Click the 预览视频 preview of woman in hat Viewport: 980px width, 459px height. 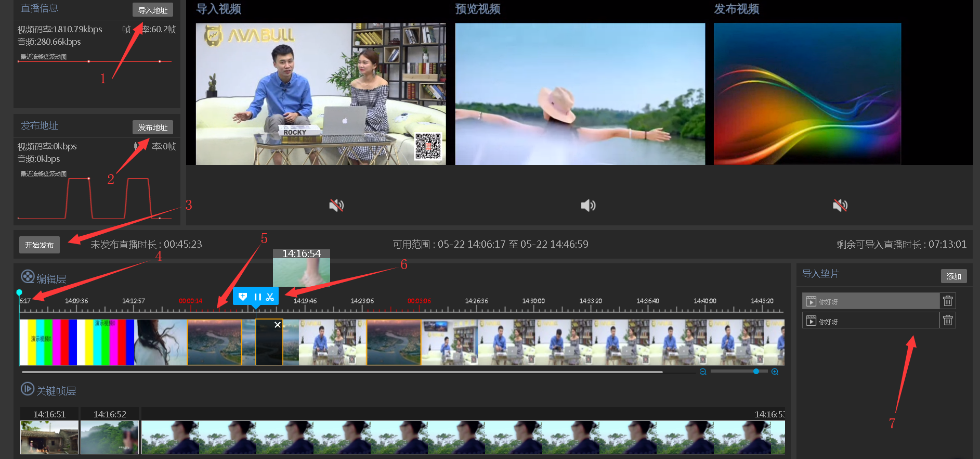[x=580, y=94]
